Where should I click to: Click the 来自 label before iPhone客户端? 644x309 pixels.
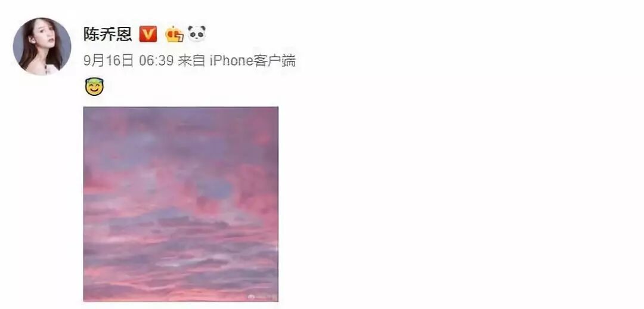coord(191,61)
